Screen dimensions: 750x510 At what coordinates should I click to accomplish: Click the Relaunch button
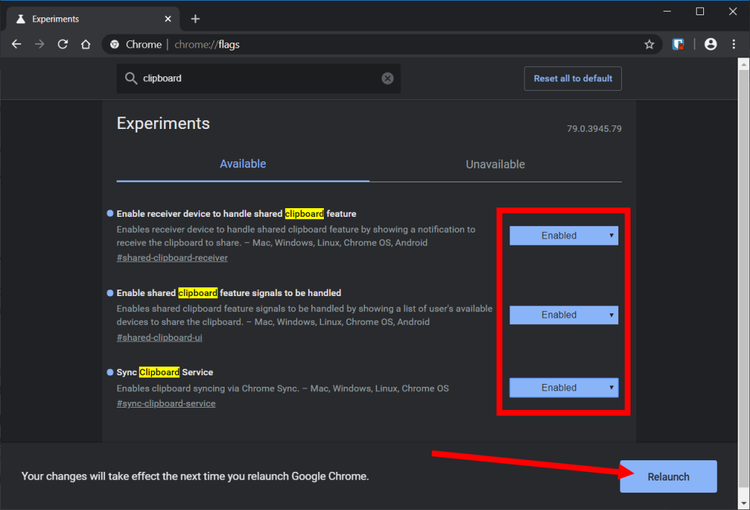[x=668, y=476]
